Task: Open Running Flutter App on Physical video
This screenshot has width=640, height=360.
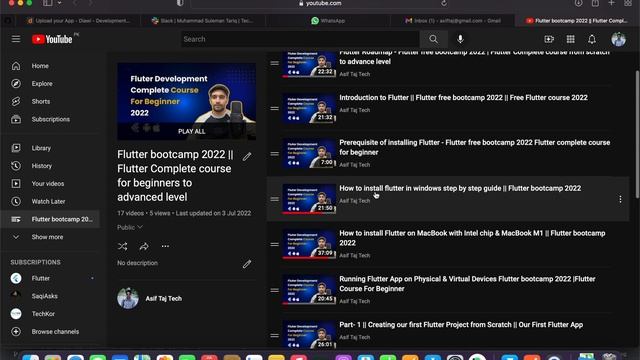Action: 467,284
